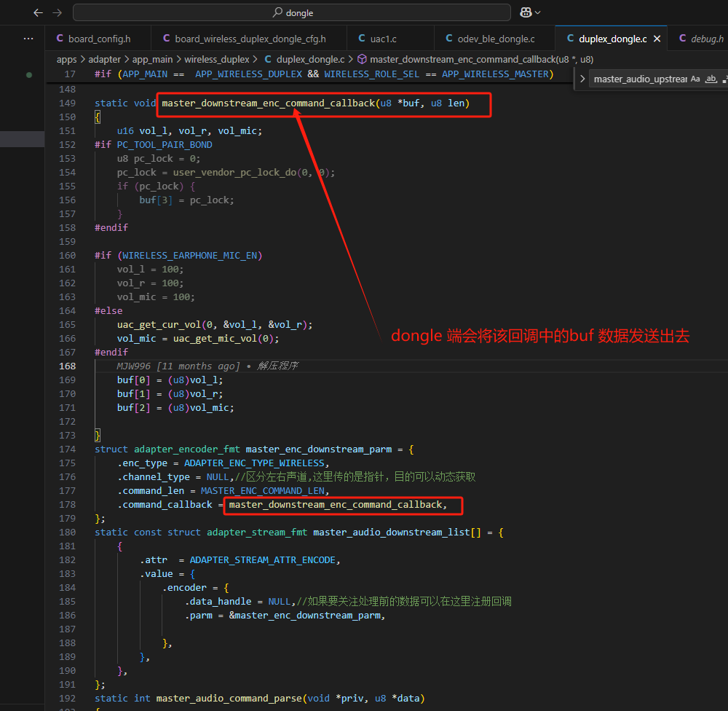728x711 pixels.
Task: Click master_audio_command_parse on line 192
Action: 229,699
